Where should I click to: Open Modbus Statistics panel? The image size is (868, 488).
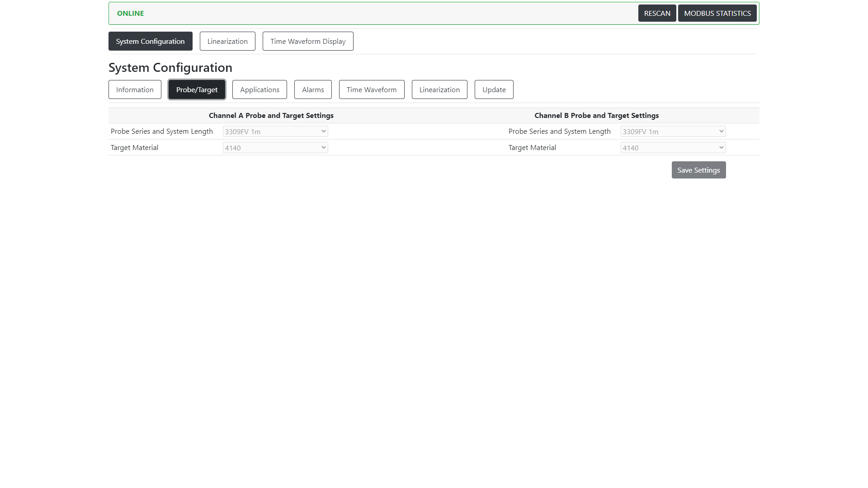718,13
